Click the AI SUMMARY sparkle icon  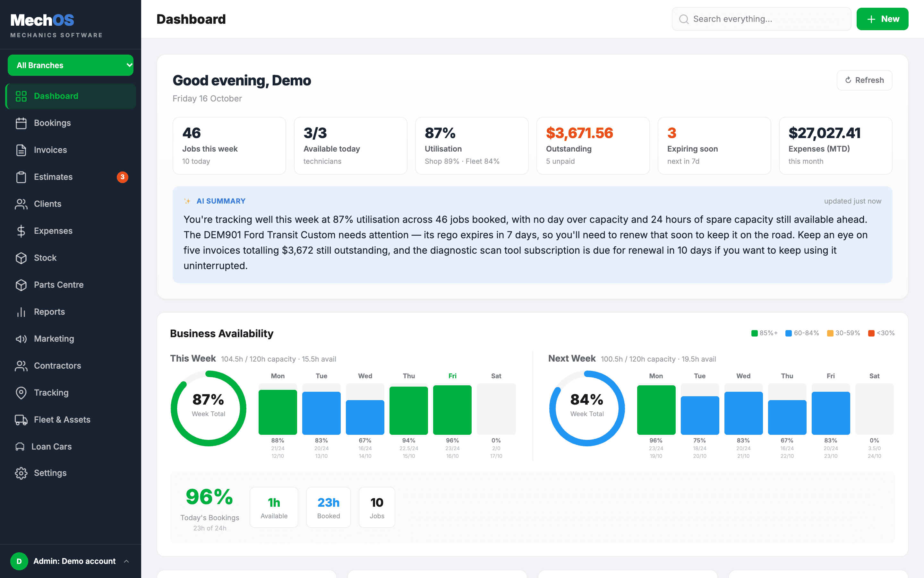[x=187, y=201]
